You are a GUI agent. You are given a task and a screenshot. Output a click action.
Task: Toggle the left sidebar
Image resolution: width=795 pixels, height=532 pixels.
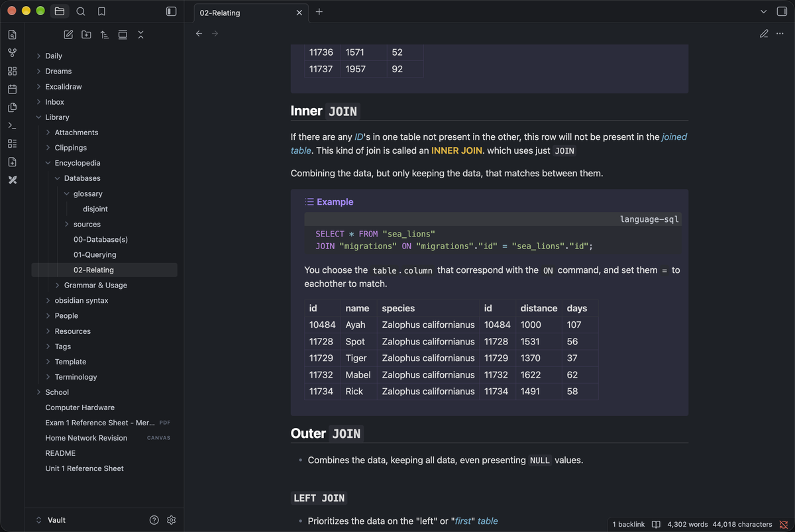click(171, 11)
